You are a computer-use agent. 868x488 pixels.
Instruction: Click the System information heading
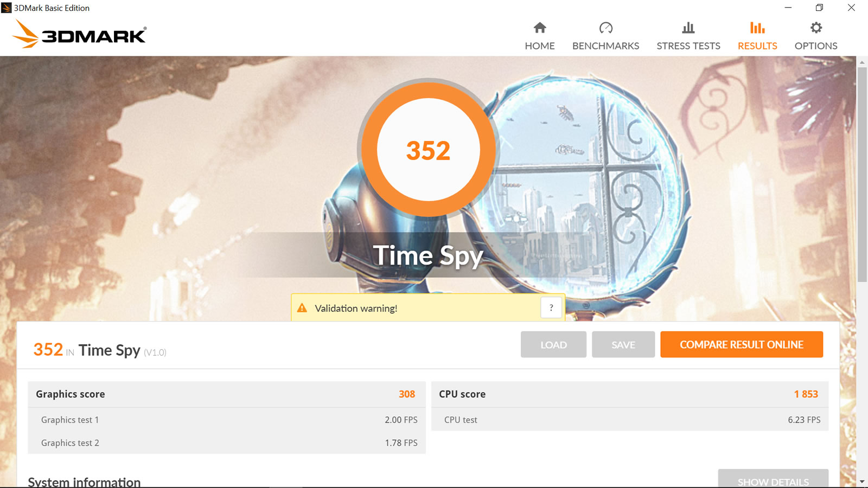(x=84, y=481)
